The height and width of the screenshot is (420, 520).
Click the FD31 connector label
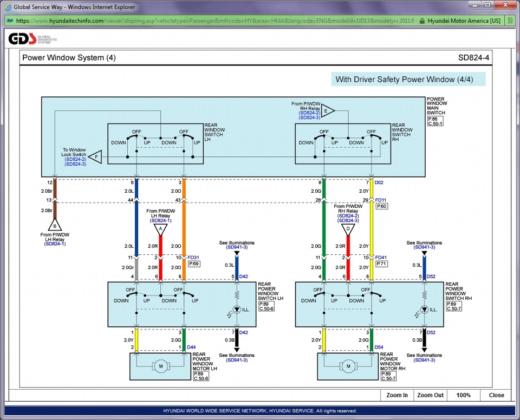[x=193, y=257]
